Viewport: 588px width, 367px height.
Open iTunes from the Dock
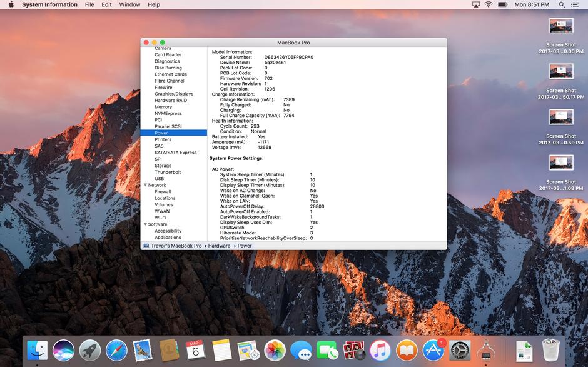click(x=380, y=351)
